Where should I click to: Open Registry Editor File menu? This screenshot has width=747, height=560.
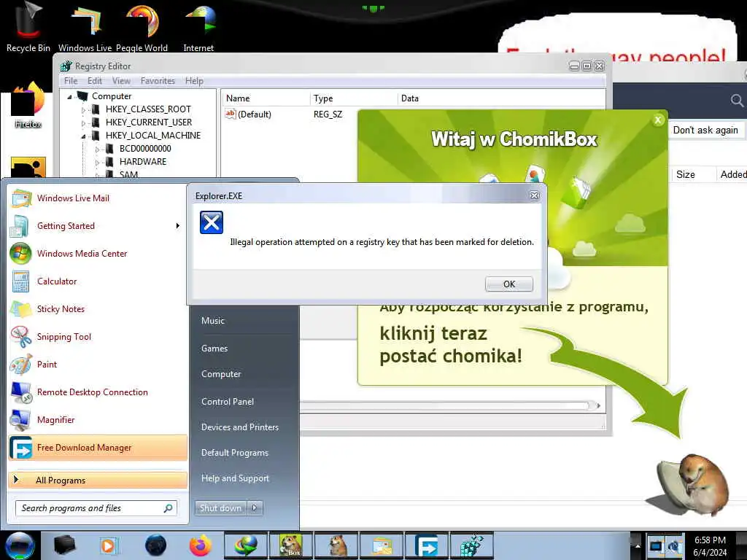(x=71, y=81)
